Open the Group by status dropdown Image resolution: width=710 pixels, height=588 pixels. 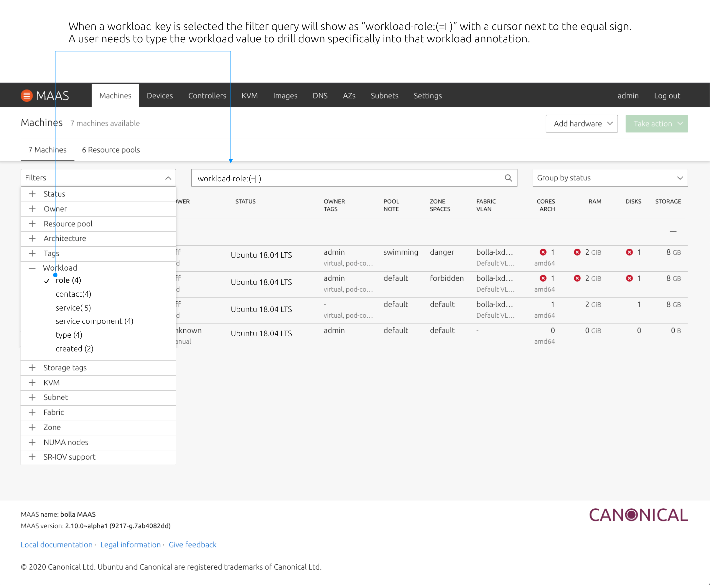610,178
